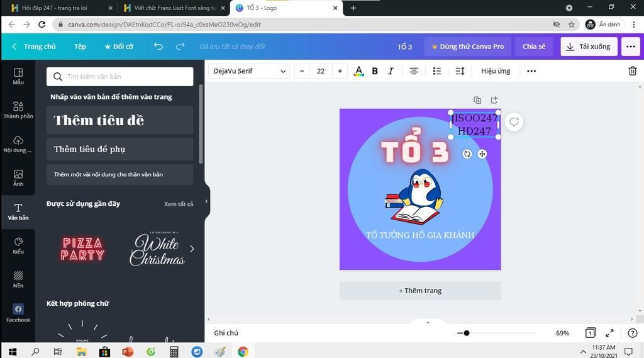Click the 69% zoom level
Screen dimensions: 644x358
pos(562,333)
